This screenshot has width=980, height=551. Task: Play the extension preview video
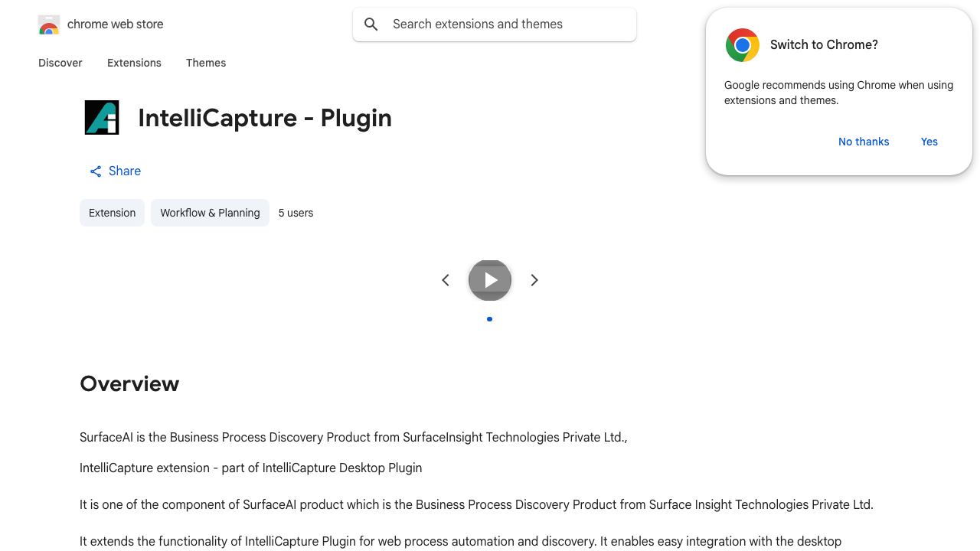pyautogui.click(x=490, y=280)
